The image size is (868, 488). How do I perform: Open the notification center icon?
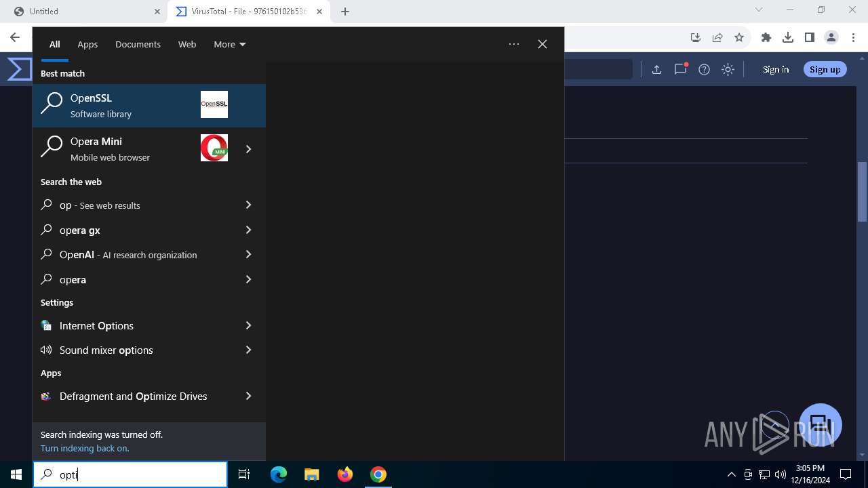(846, 474)
